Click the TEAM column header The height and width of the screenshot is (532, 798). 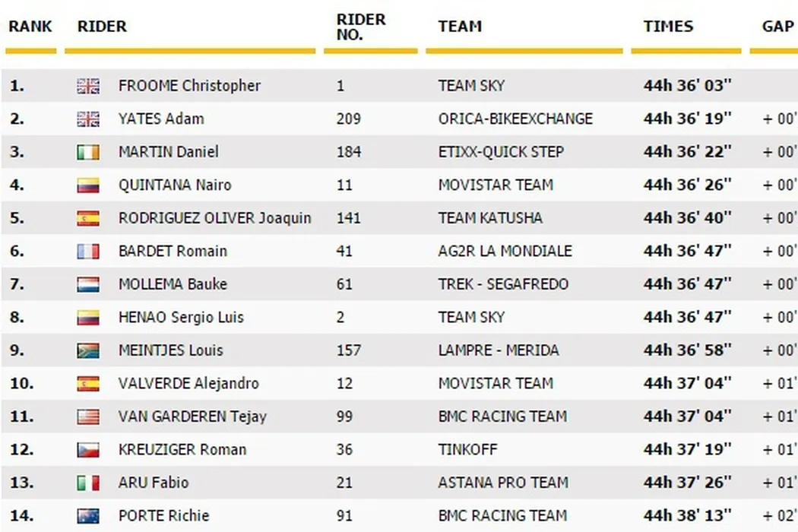(460, 26)
